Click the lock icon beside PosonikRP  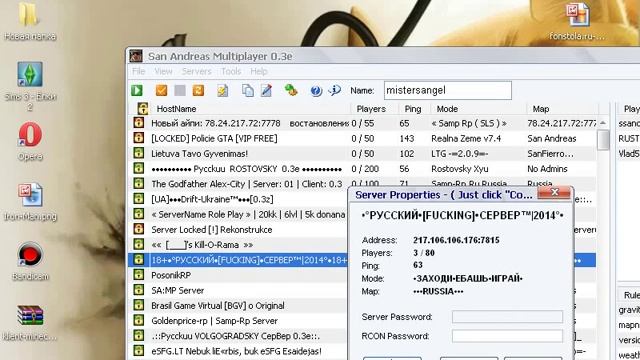click(x=139, y=275)
